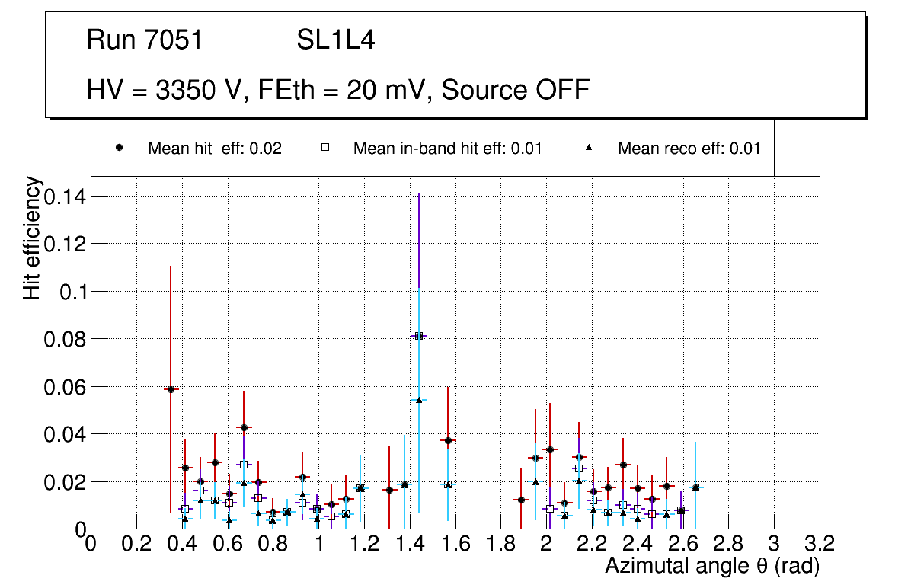Click the 'Mean hit eff: 0.02' legend label
This screenshot has height=588, width=911.
click(215, 149)
